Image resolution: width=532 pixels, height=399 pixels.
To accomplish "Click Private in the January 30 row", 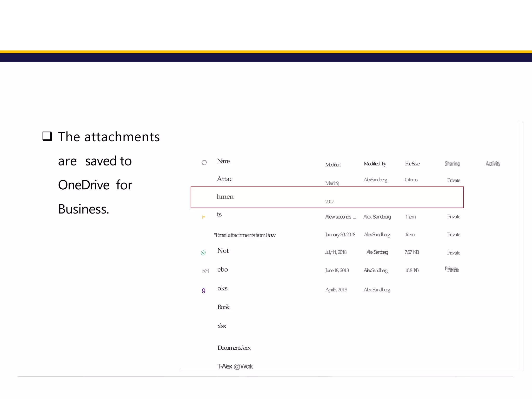I will (454, 235).
